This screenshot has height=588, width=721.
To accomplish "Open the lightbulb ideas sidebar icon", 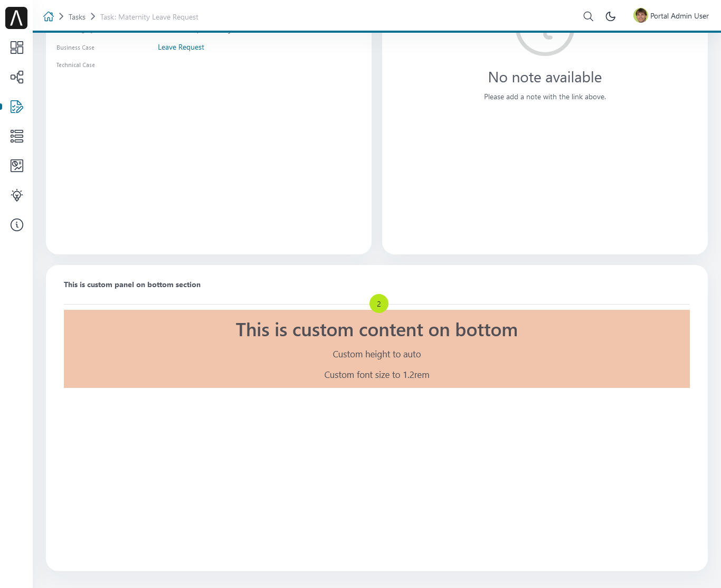I will pyautogui.click(x=17, y=195).
